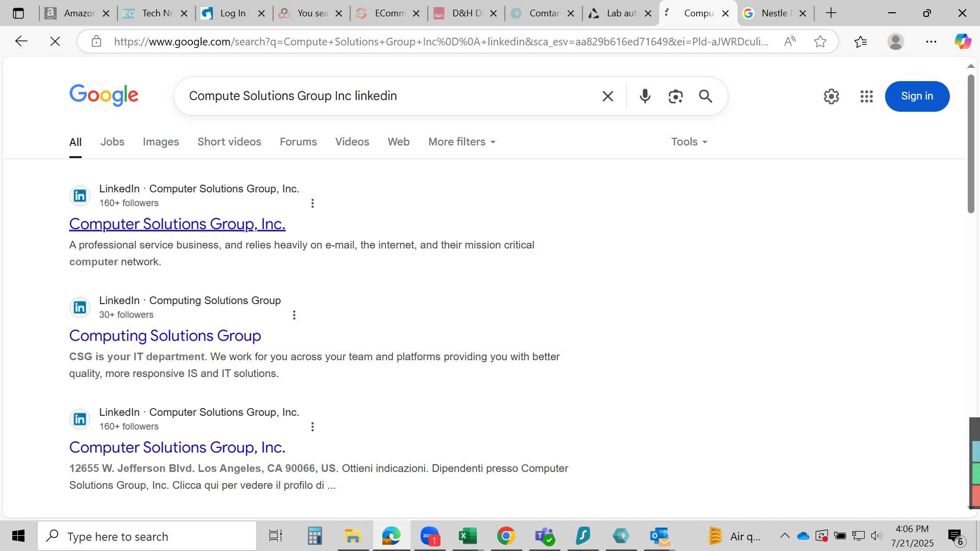The width and height of the screenshot is (980, 551).
Task: Open options for third result with Jefferson Blvd
Action: tap(312, 427)
